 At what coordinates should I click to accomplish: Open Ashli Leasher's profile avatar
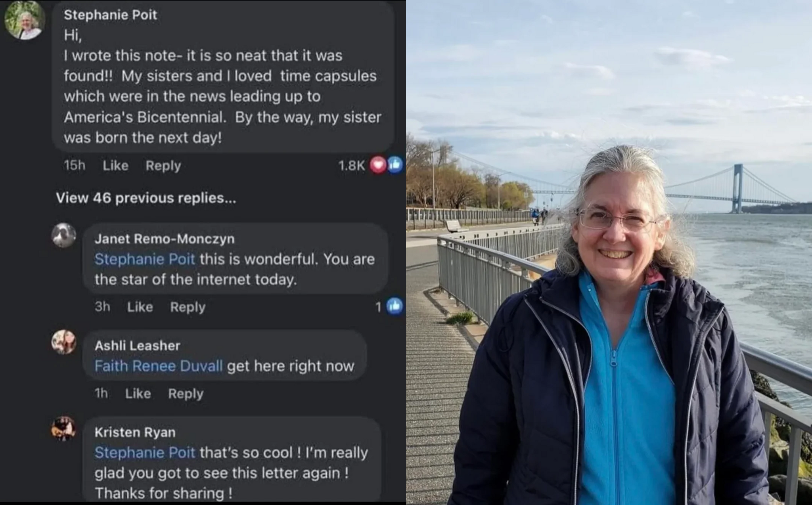click(x=64, y=342)
